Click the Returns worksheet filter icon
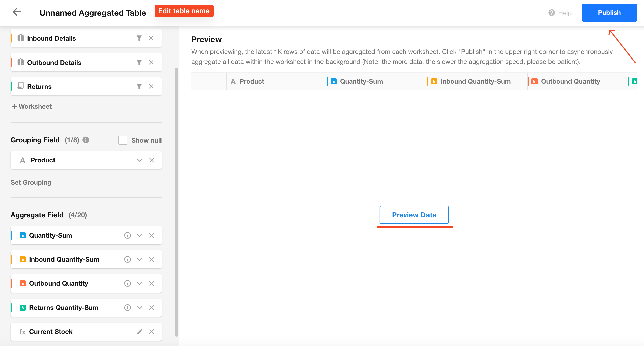The height and width of the screenshot is (346, 644). coord(139,86)
